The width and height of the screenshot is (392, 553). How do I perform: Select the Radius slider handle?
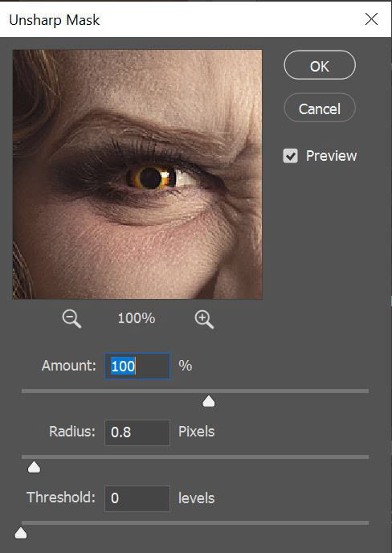click(34, 467)
